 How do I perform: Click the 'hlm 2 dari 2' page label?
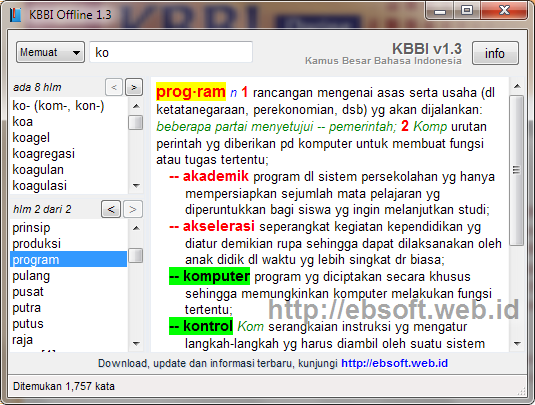click(42, 209)
